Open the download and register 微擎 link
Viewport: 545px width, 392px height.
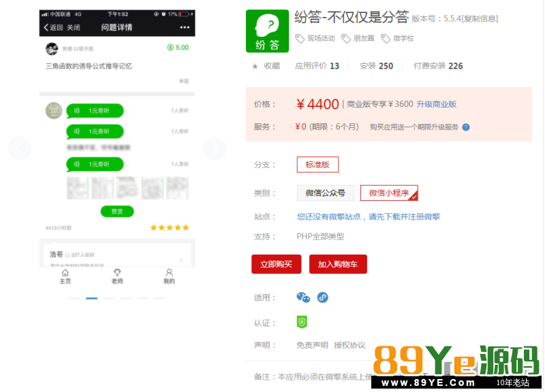coord(368,216)
